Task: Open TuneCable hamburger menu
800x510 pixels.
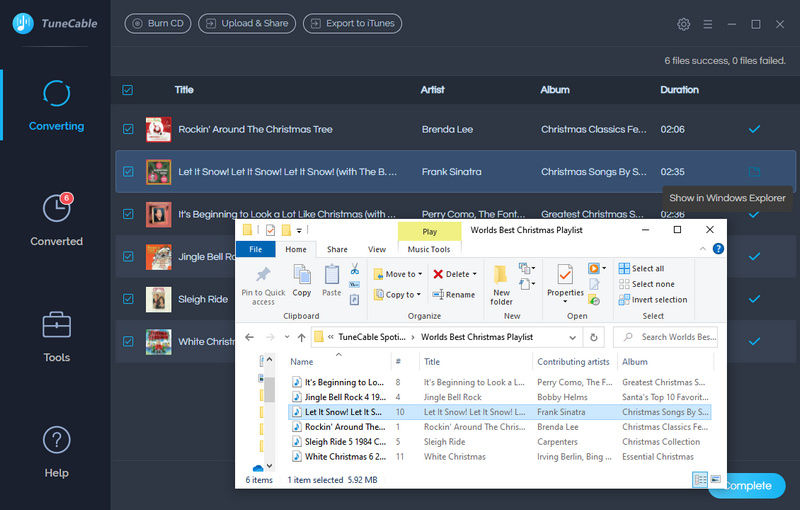Action: (x=708, y=24)
